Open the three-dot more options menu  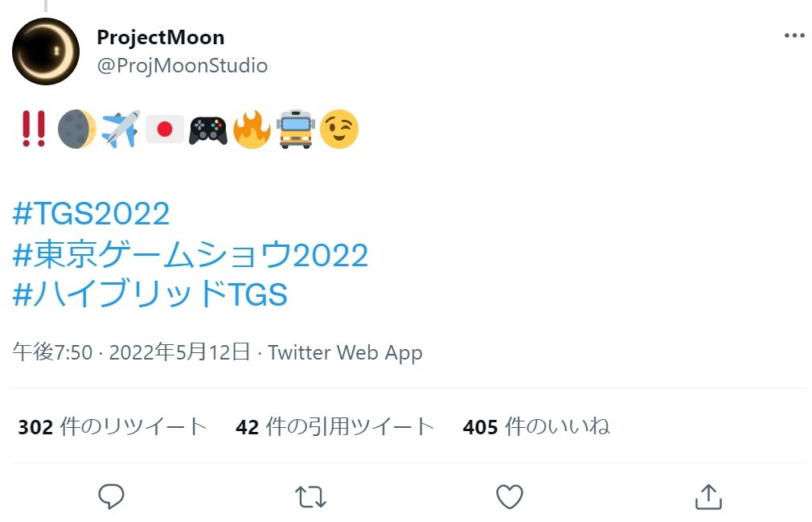click(x=794, y=36)
